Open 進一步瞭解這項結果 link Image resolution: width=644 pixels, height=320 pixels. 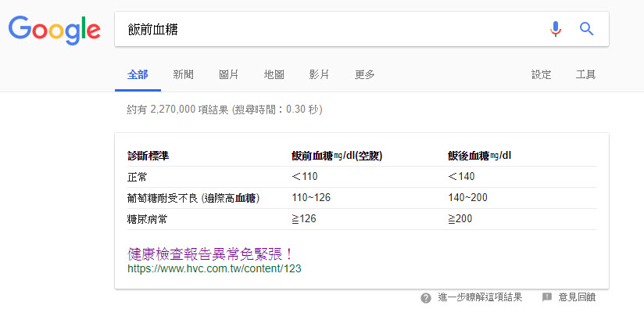pos(480,297)
